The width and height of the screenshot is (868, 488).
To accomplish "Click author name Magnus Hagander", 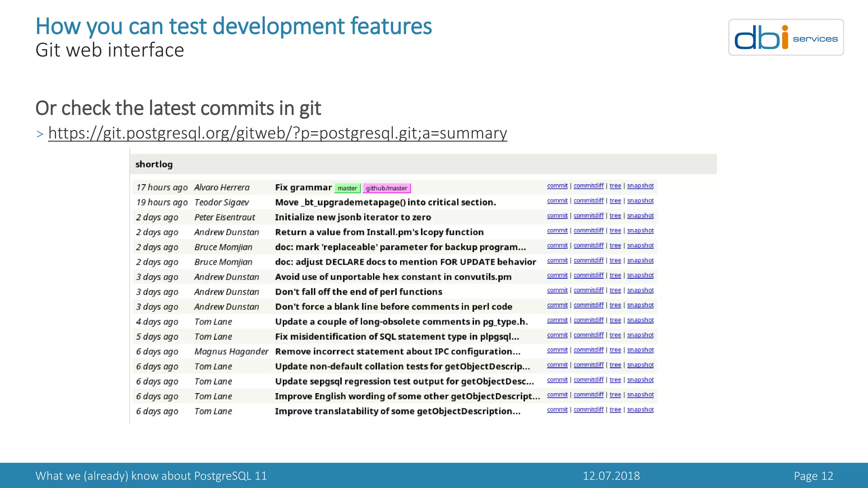I will click(x=231, y=352).
